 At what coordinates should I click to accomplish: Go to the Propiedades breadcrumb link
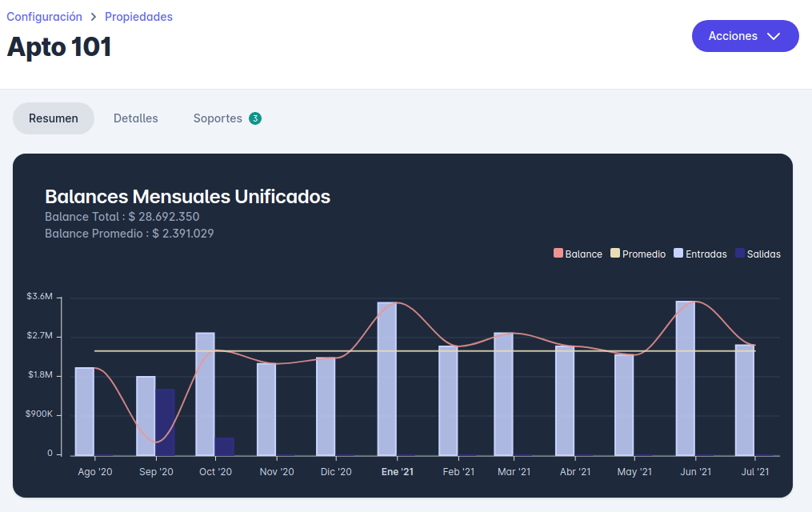[138, 17]
